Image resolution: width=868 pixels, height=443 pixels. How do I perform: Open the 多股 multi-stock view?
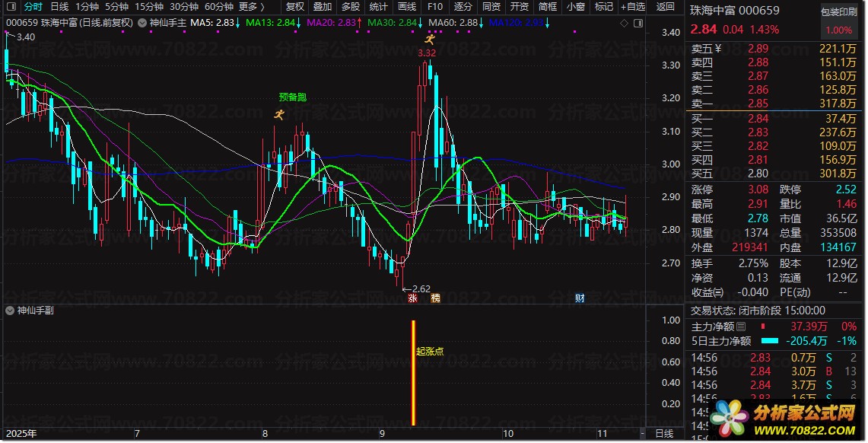[351, 7]
